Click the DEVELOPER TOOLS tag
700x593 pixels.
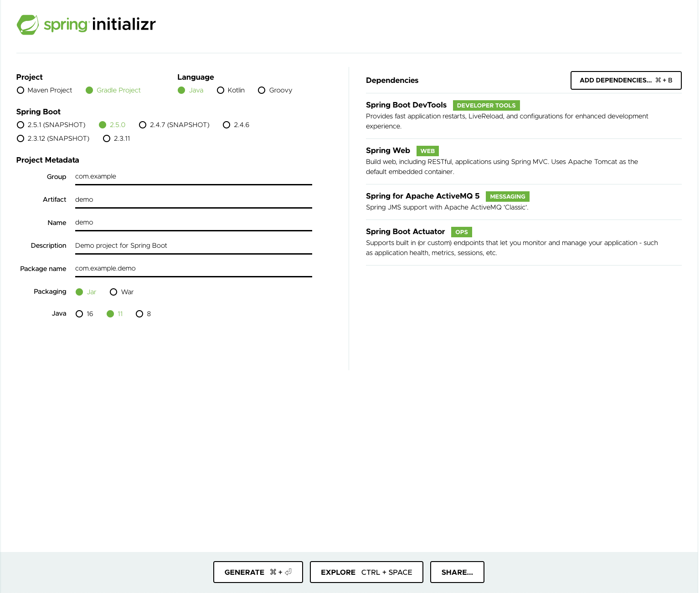[x=486, y=105]
